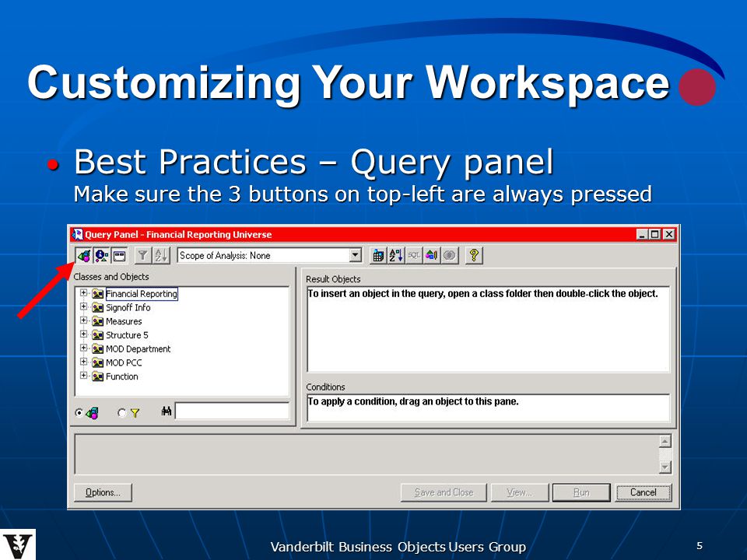Click the grayed A-Z sort toolbar icon
The height and width of the screenshot is (560, 747).
(x=160, y=256)
